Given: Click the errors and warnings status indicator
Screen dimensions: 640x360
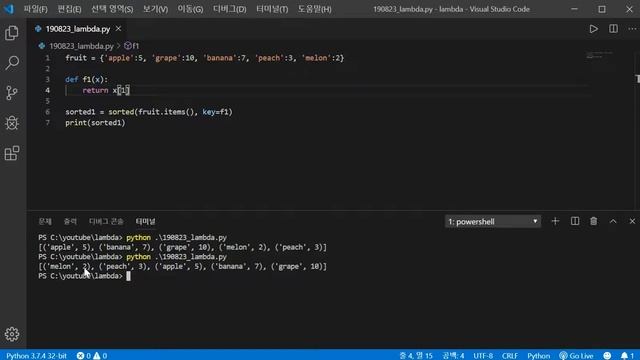Looking at the screenshot, I should pos(92,356).
